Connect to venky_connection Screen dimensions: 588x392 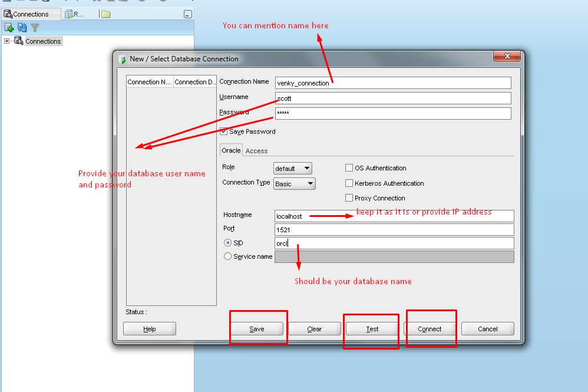[431, 329]
